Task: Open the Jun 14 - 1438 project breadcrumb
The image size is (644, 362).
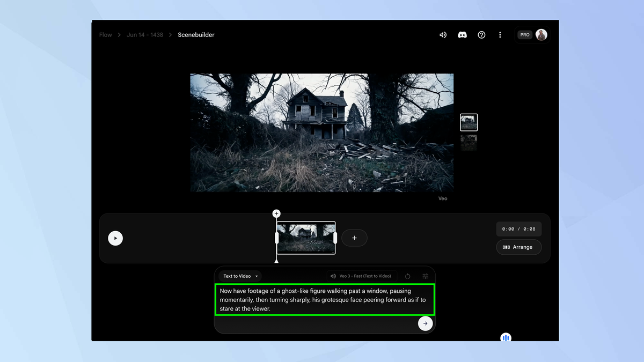Action: tap(144, 35)
